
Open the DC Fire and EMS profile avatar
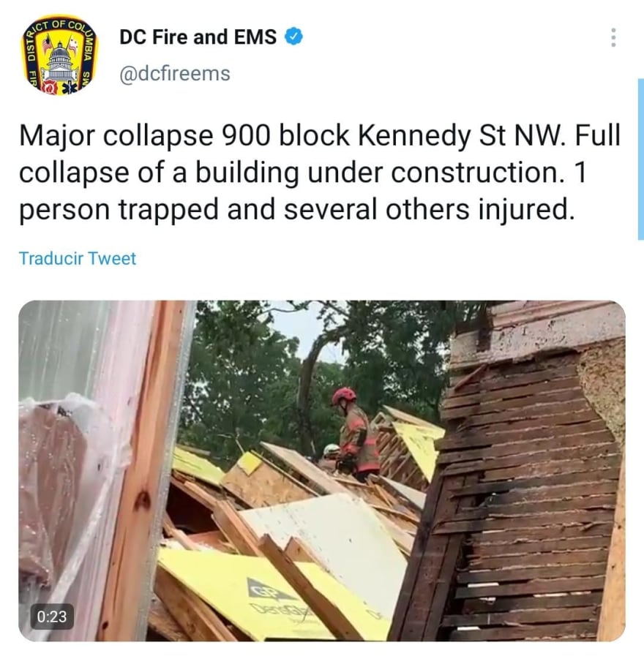point(59,55)
